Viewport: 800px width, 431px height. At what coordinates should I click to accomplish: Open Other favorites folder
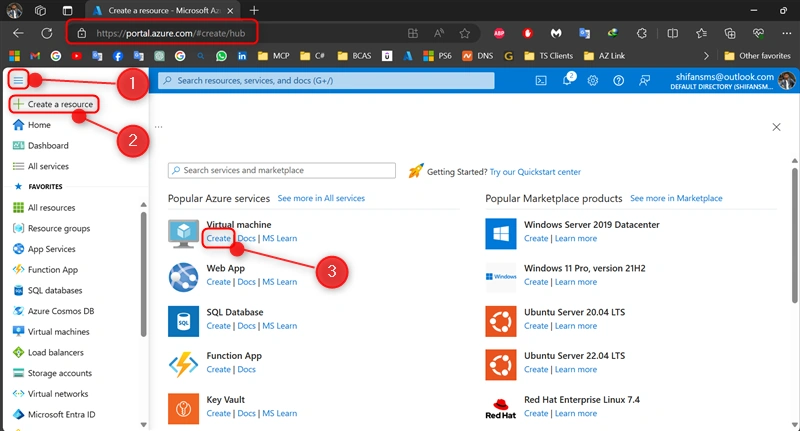[758, 56]
